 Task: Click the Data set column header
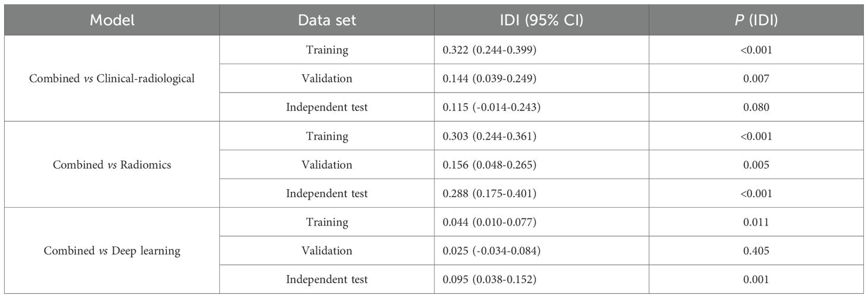pos(327,20)
